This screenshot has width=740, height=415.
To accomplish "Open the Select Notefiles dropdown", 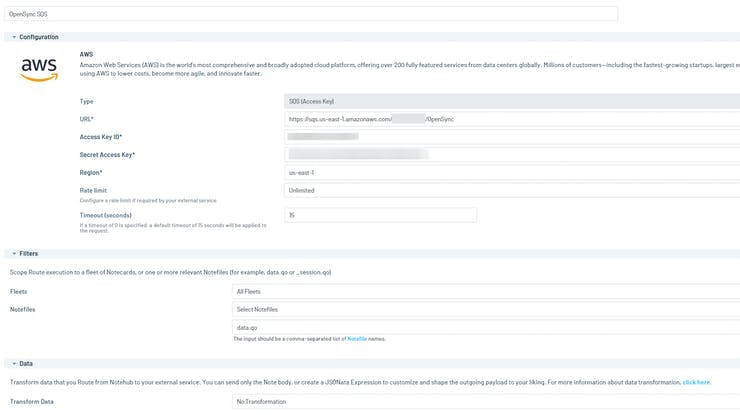I will coord(486,309).
